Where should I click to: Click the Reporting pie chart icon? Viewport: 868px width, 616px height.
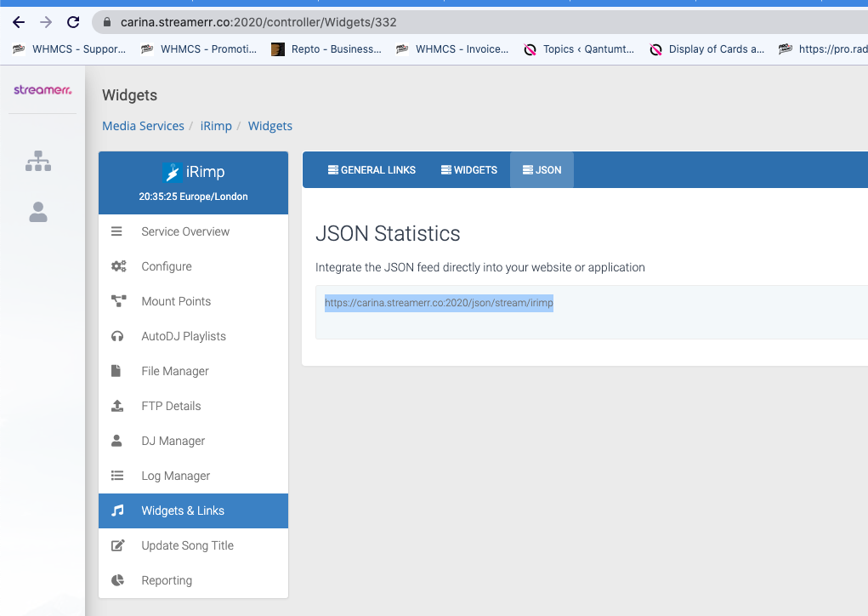[x=117, y=580]
